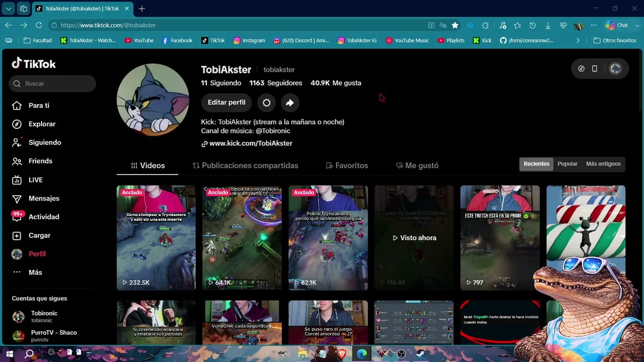Go to TikTok LIVE
644x362 pixels.
click(27, 180)
